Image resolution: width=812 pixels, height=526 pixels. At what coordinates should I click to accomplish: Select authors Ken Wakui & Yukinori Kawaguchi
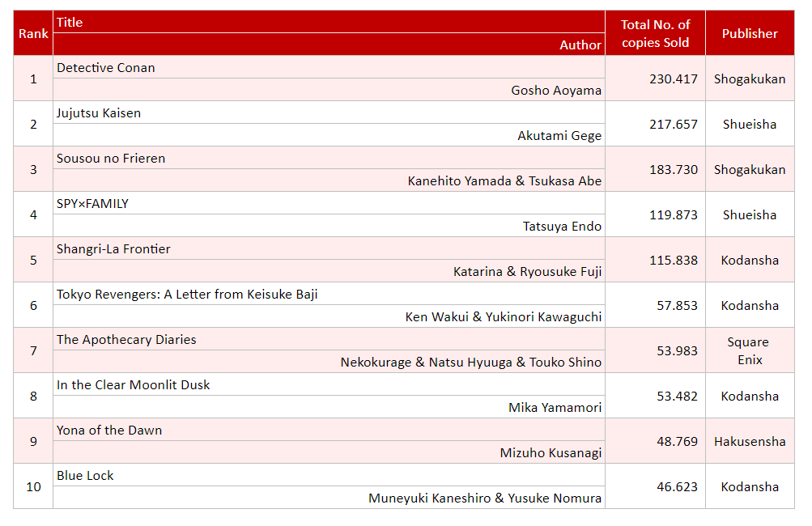[x=504, y=317]
